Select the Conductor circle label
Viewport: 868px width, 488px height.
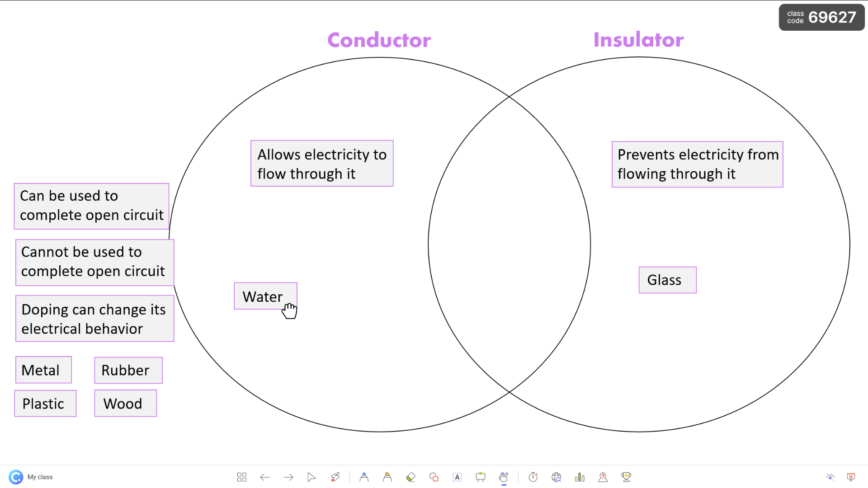tap(378, 39)
